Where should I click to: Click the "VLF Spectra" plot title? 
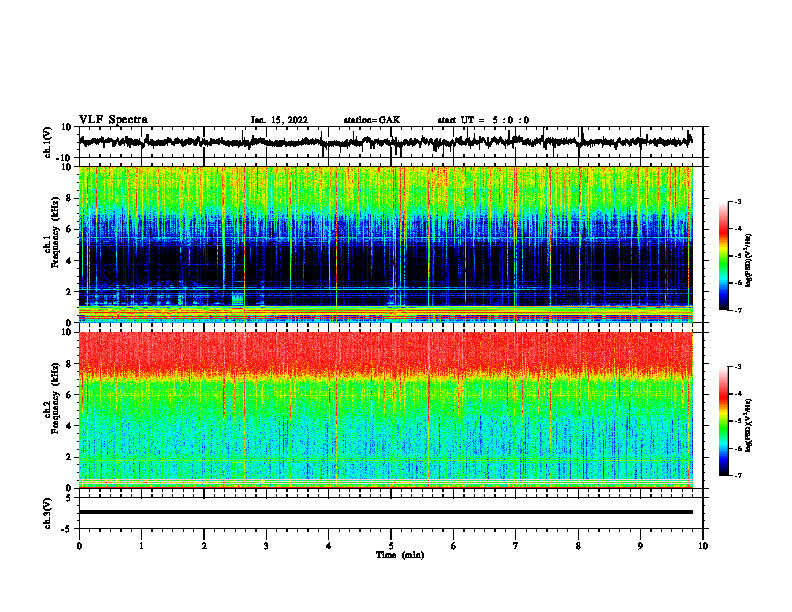click(114, 120)
